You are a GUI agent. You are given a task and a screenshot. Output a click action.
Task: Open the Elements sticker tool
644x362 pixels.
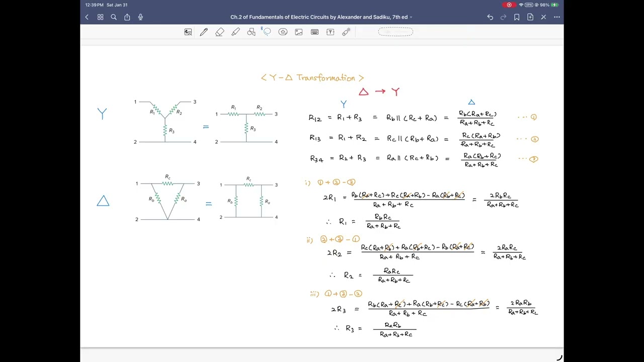pos(283,32)
